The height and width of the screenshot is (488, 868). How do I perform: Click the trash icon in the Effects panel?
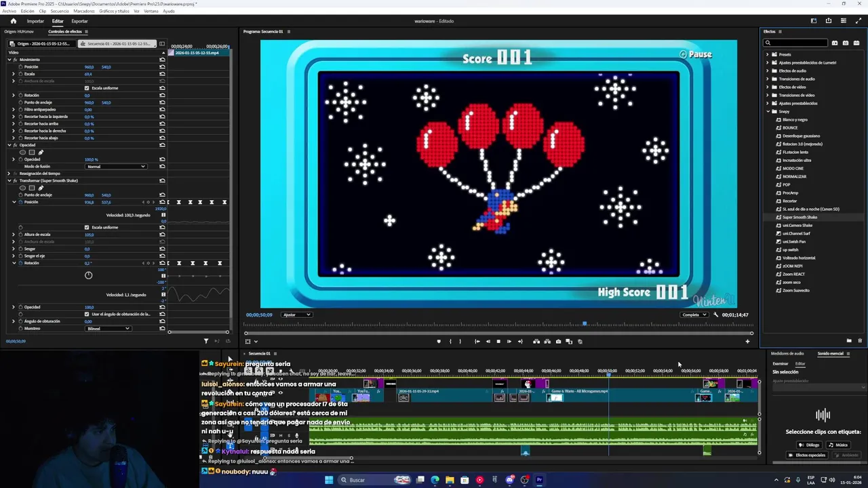pos(860,341)
